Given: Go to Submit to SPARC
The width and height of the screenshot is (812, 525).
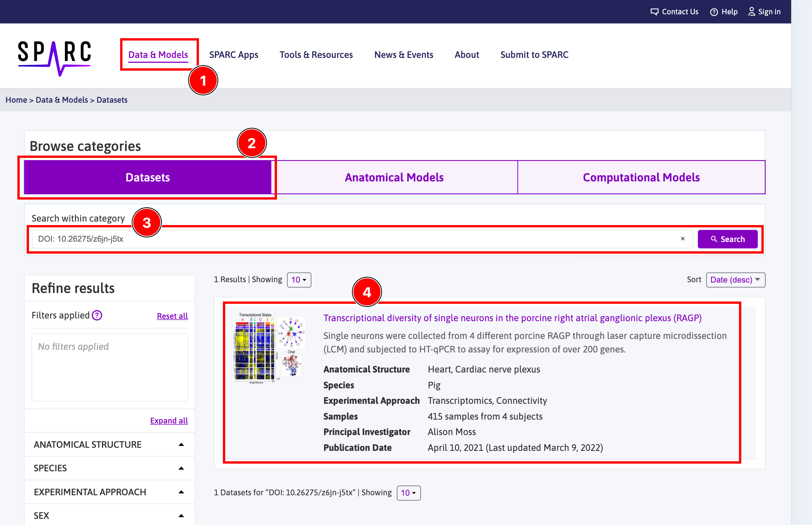Looking at the screenshot, I should click(x=534, y=55).
